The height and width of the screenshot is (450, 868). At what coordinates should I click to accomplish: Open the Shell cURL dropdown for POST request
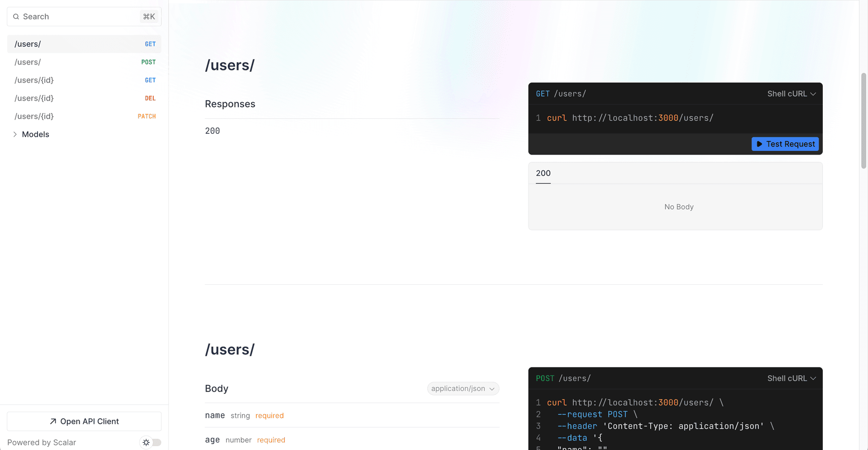pos(791,378)
